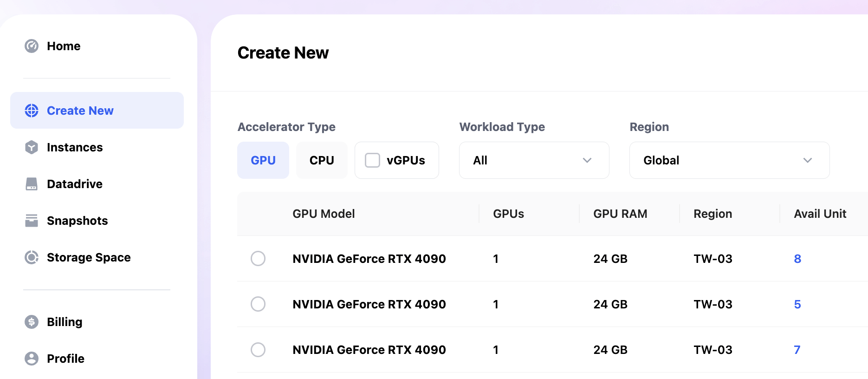Viewport: 868px width, 379px height.
Task: Enable the vGPUs checkbox
Action: [372, 160]
